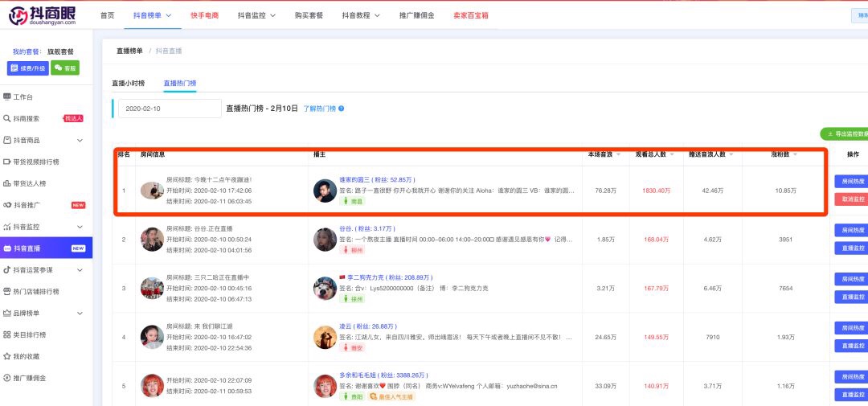Expand the 抖音监控 sidebar chevron
The width and height of the screenshot is (868, 406).
click(x=80, y=227)
